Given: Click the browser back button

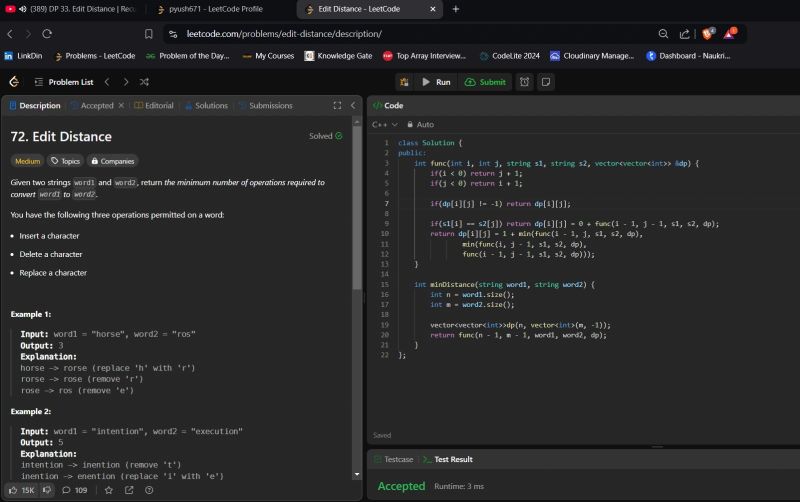Looking at the screenshot, I should [x=10, y=34].
